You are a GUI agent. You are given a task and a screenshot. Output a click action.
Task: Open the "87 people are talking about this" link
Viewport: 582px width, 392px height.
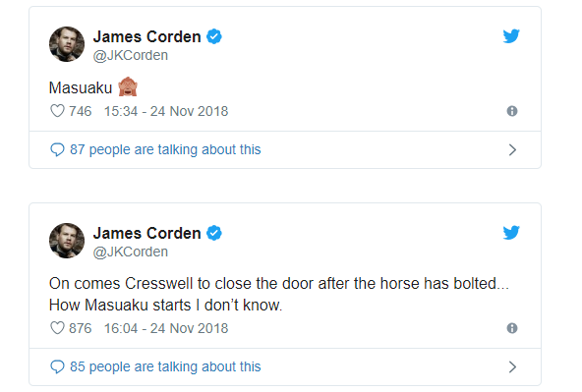tap(165, 149)
